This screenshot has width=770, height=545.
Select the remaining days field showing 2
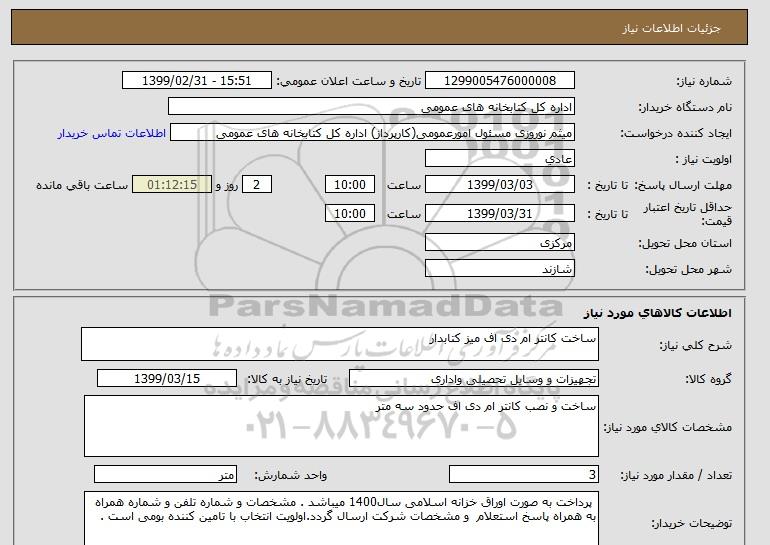[256, 185]
